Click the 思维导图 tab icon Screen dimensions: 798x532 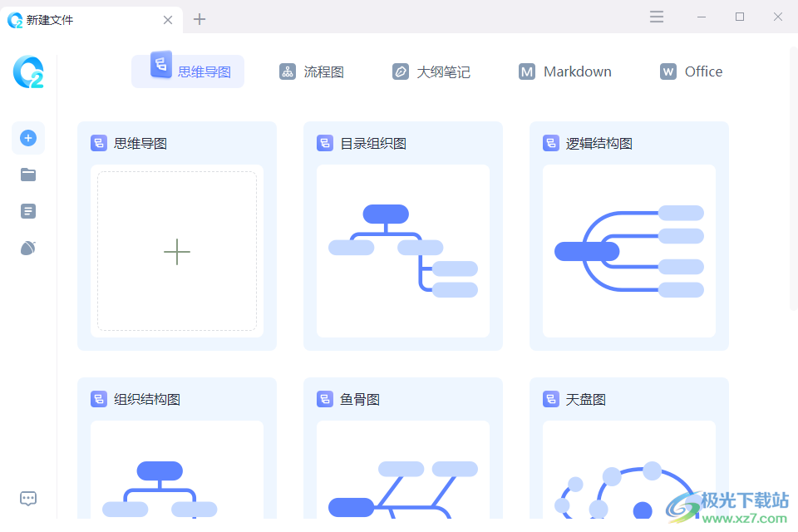[x=161, y=65]
